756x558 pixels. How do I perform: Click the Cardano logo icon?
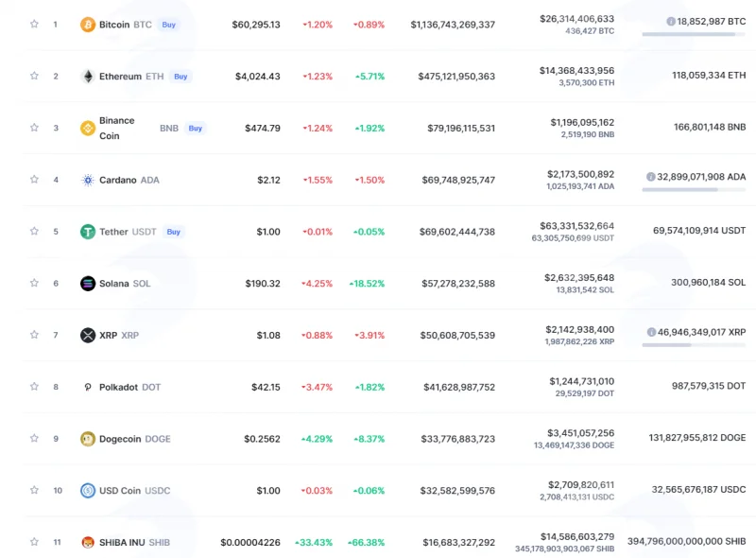(x=88, y=180)
